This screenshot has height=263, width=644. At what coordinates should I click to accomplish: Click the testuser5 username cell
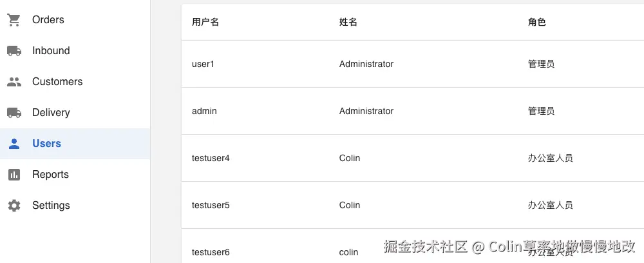(211, 205)
